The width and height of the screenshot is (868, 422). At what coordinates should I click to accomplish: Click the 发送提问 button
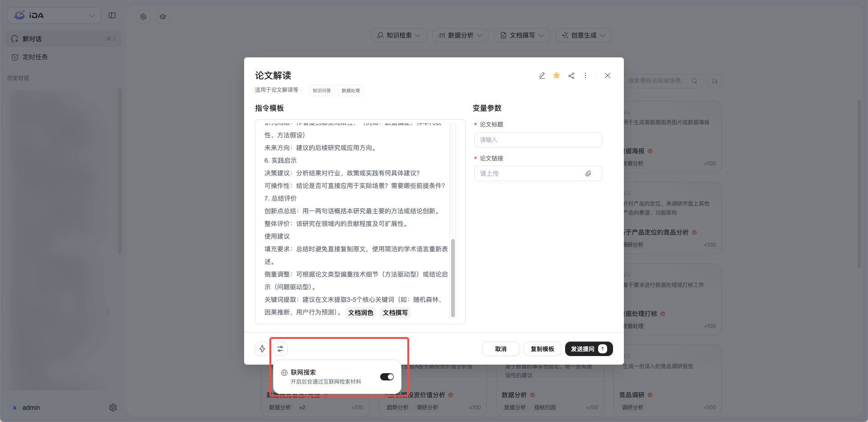coord(589,349)
